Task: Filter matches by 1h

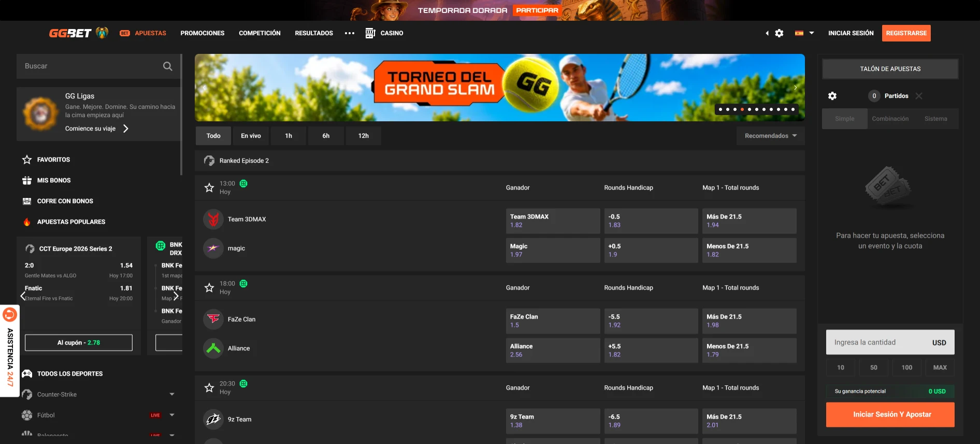Action: [x=289, y=136]
